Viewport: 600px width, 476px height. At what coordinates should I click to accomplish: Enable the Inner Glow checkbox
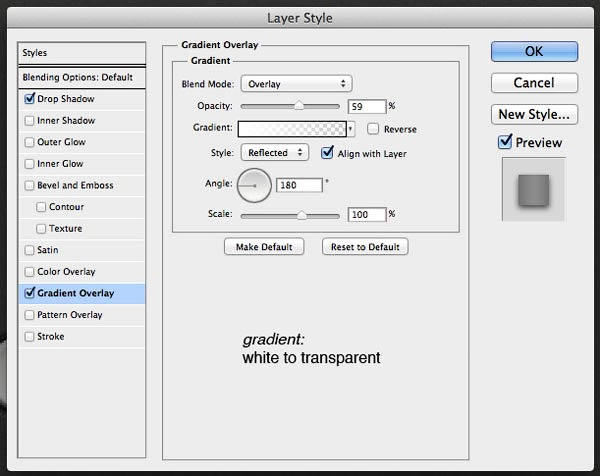coord(29,164)
